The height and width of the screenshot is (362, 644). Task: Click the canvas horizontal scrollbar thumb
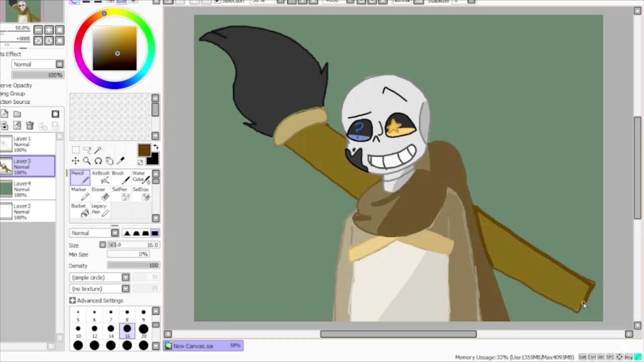pyautogui.click(x=398, y=334)
